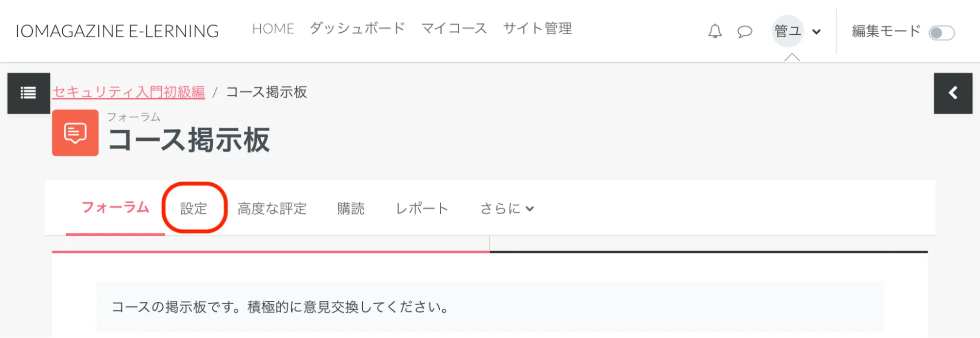Open the course index drawer
This screenshot has width=980, height=338.
28,93
